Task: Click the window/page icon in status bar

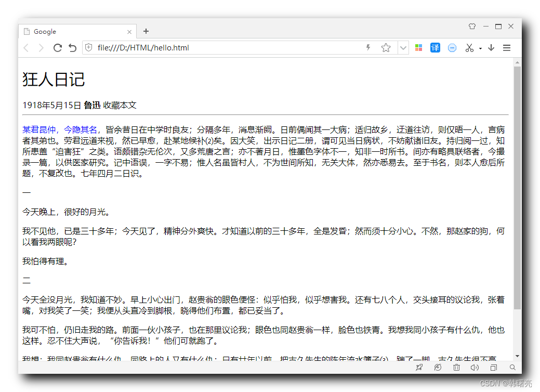Action: coord(494,368)
